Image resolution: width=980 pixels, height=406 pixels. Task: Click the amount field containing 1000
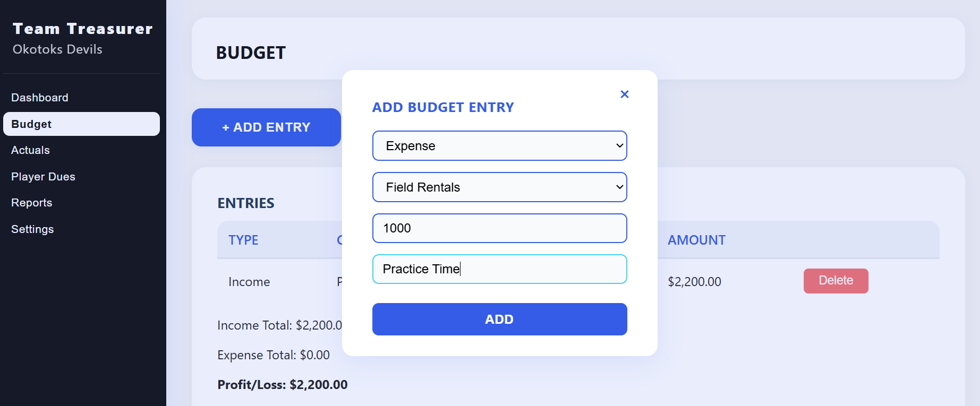(x=499, y=228)
